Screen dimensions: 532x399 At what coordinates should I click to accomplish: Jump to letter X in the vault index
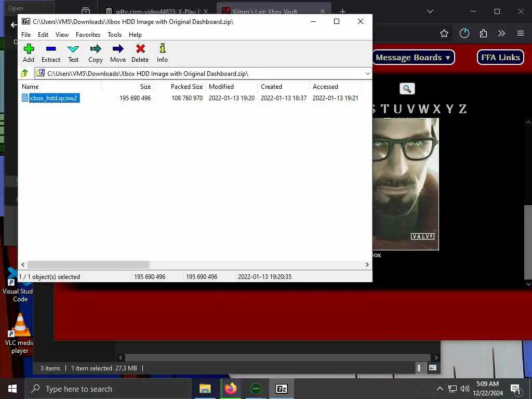pyautogui.click(x=436, y=109)
